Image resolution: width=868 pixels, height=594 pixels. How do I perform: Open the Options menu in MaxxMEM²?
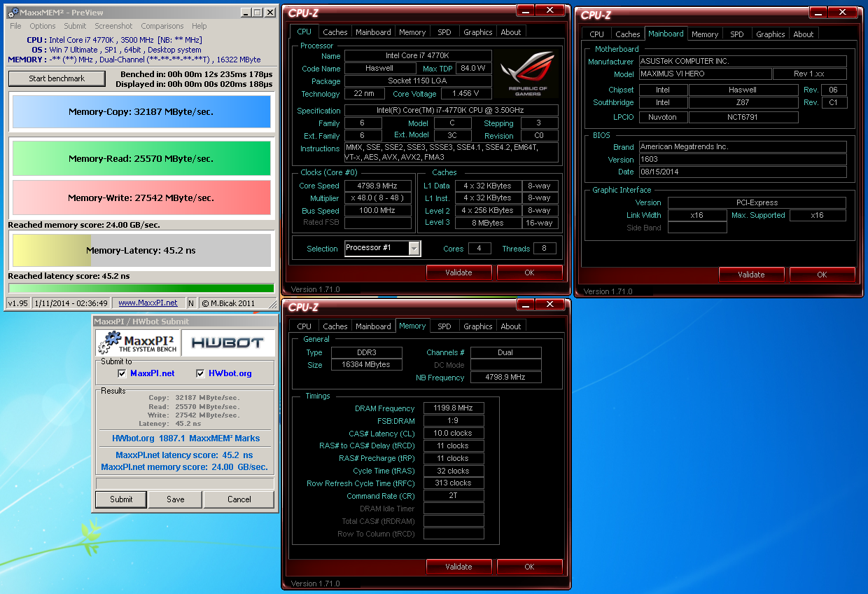pos(43,26)
